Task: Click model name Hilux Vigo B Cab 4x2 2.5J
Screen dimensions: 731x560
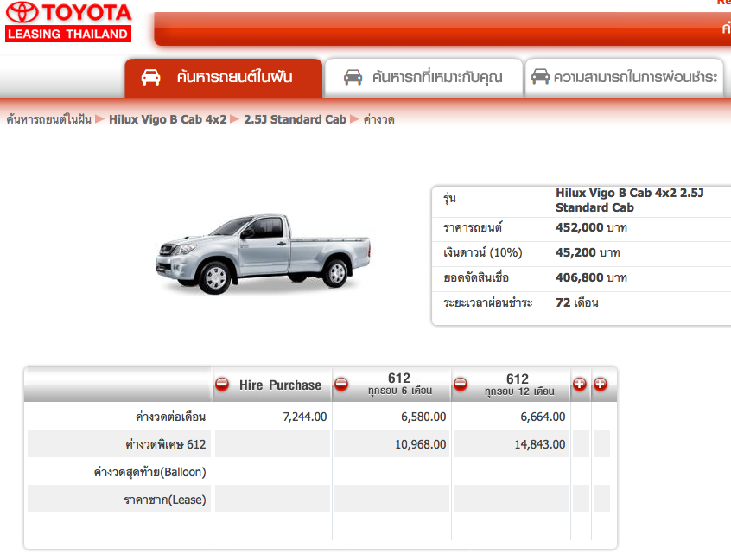Action: [x=629, y=200]
